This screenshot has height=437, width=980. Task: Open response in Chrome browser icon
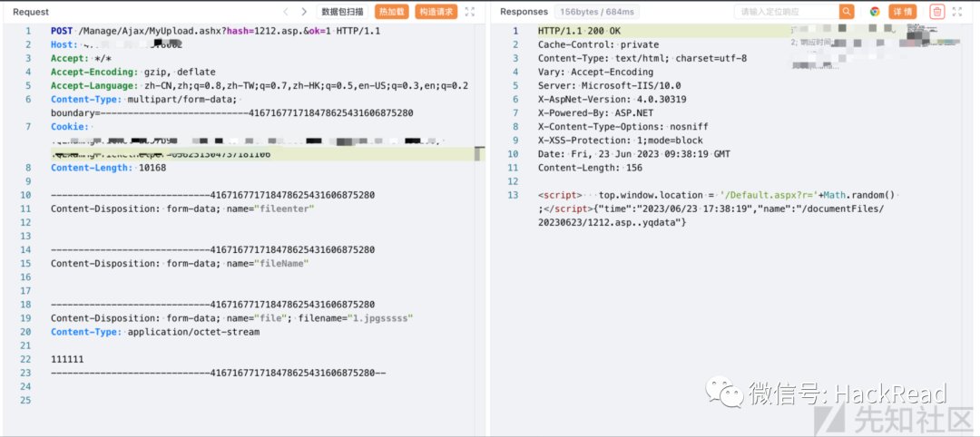pyautogui.click(x=875, y=11)
